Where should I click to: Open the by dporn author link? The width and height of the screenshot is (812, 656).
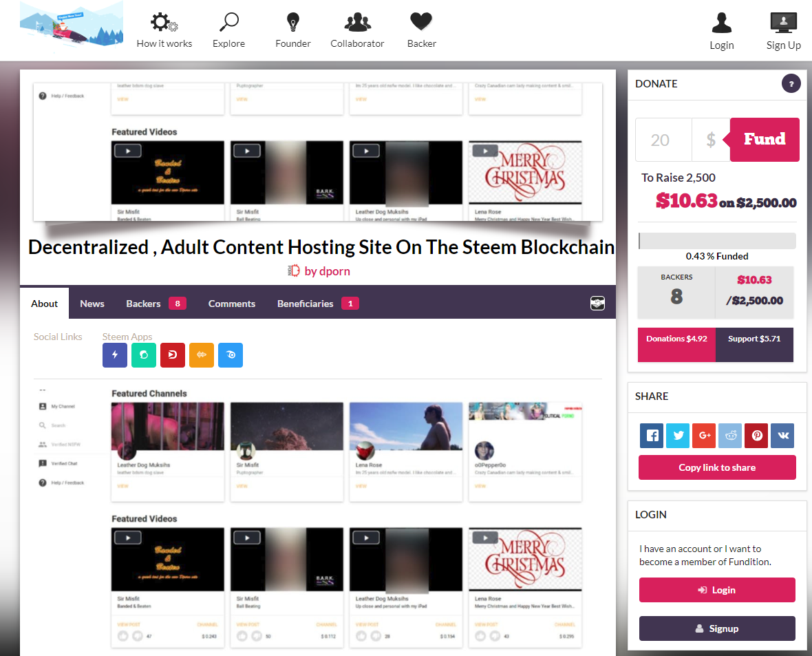327,271
